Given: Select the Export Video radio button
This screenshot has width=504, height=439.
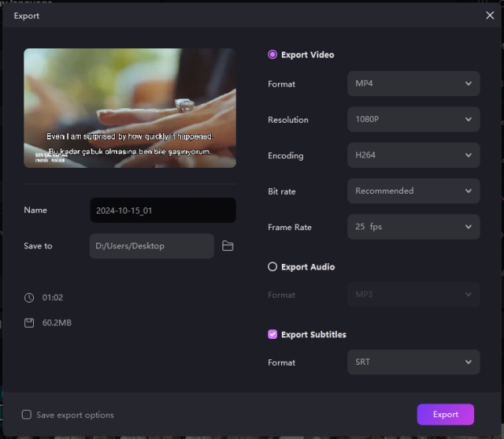Looking at the screenshot, I should tap(272, 55).
